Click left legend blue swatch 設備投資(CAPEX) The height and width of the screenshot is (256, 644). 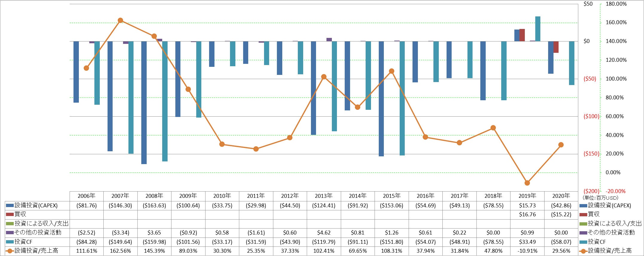pos(10,206)
